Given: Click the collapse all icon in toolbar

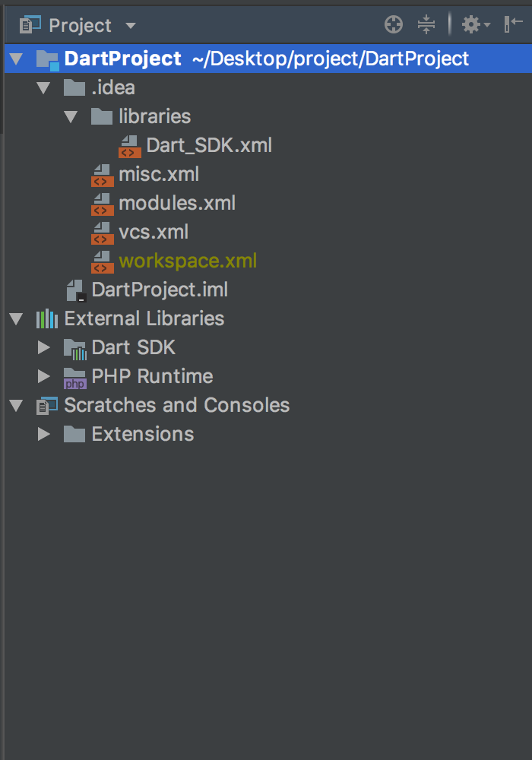Looking at the screenshot, I should (x=426, y=25).
